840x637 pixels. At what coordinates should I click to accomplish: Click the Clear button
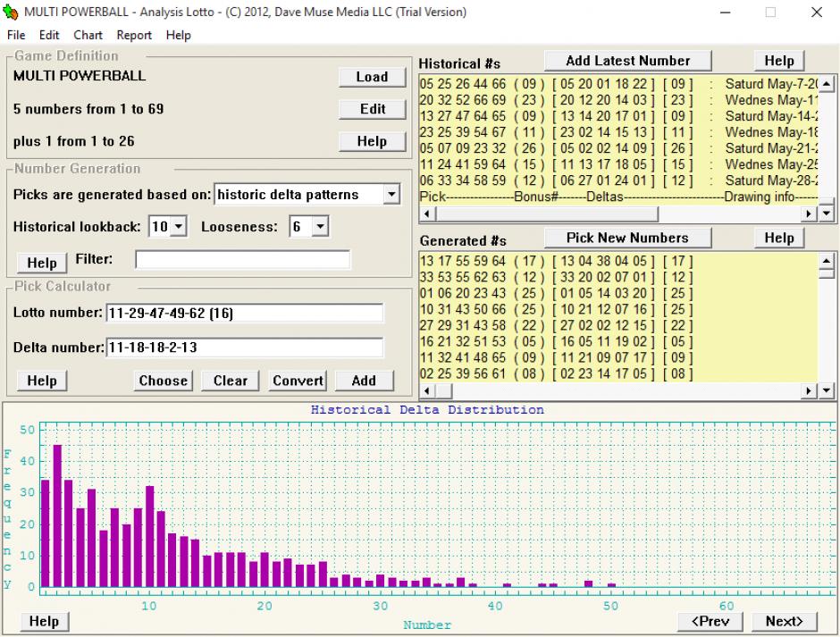click(231, 381)
